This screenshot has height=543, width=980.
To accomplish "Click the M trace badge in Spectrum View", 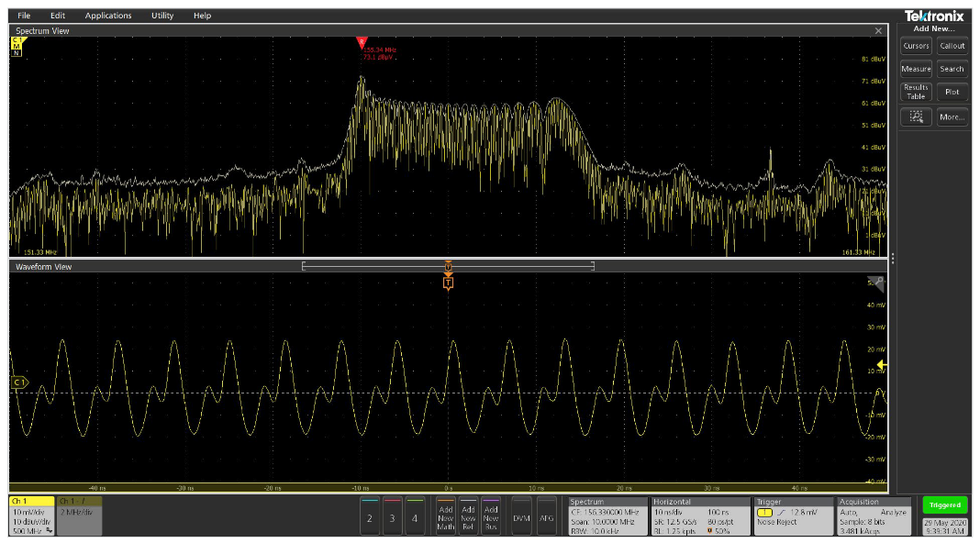I will (17, 47).
